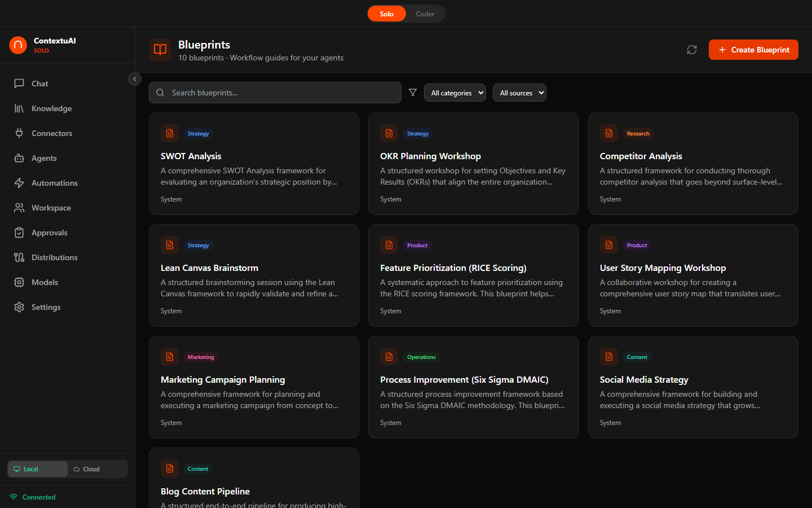
Task: Open the All categories dropdown
Action: pos(455,93)
